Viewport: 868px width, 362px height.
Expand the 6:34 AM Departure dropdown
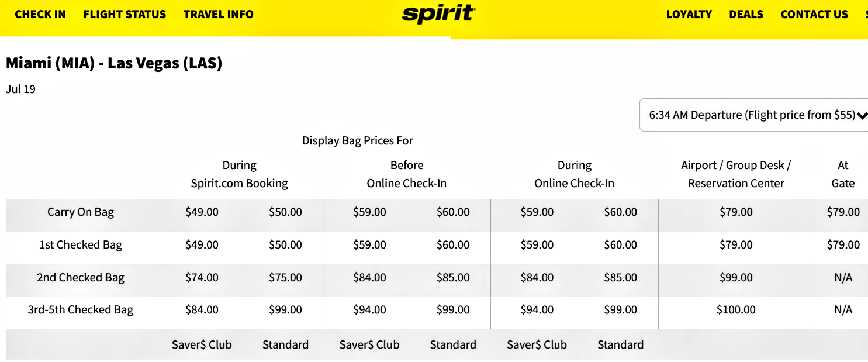752,115
